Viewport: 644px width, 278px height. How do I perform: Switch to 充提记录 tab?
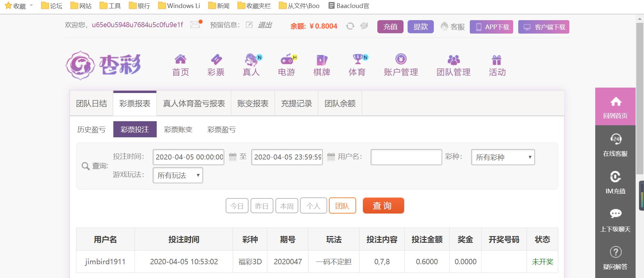(297, 103)
